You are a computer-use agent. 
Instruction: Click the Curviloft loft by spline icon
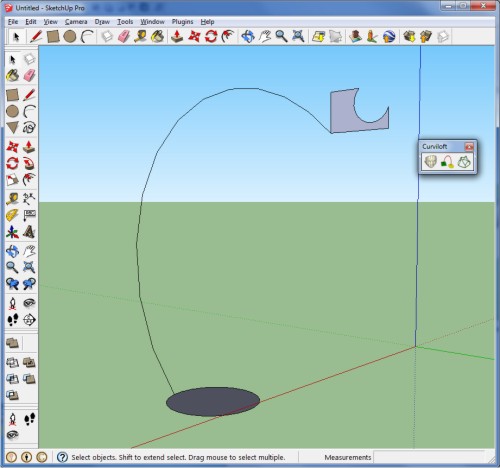[431, 162]
